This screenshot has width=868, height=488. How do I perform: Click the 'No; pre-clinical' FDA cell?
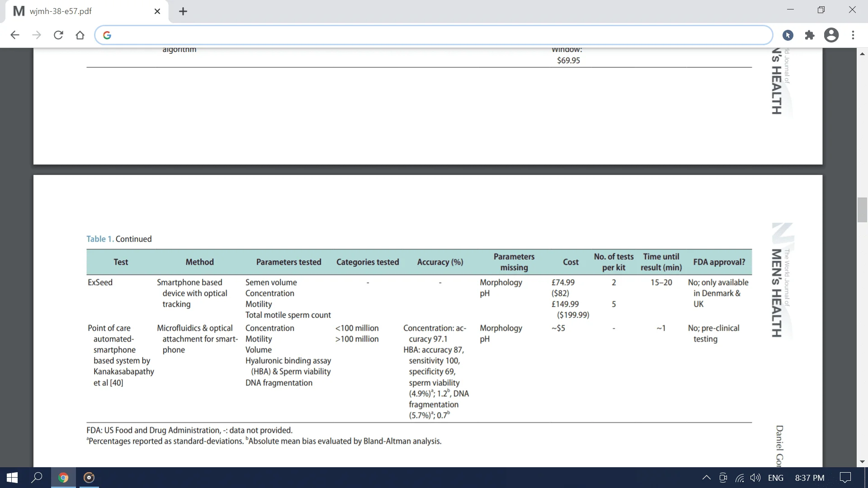click(713, 328)
